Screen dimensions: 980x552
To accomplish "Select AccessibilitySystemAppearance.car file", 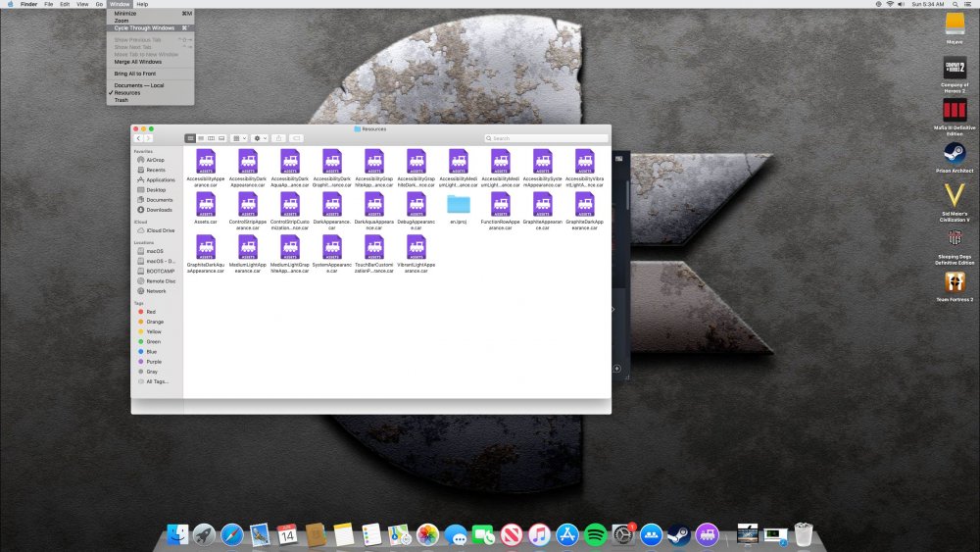I will click(x=543, y=161).
